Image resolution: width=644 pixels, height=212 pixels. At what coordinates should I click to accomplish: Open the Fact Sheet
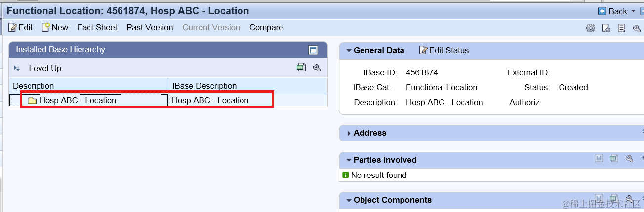97,27
